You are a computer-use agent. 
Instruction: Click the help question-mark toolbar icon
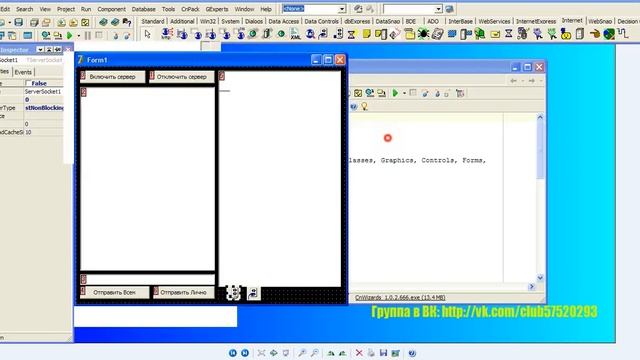(127, 22)
